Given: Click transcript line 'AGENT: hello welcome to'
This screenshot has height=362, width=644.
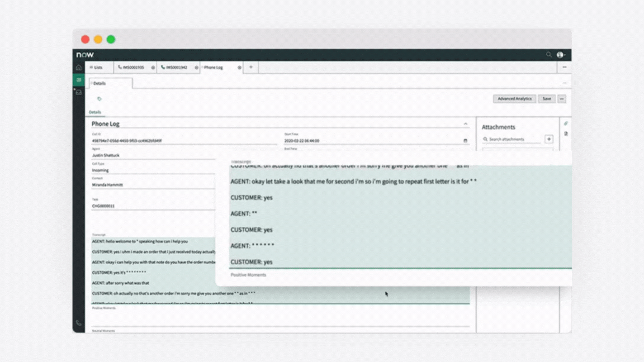Looking at the screenshot, I should [140, 242].
